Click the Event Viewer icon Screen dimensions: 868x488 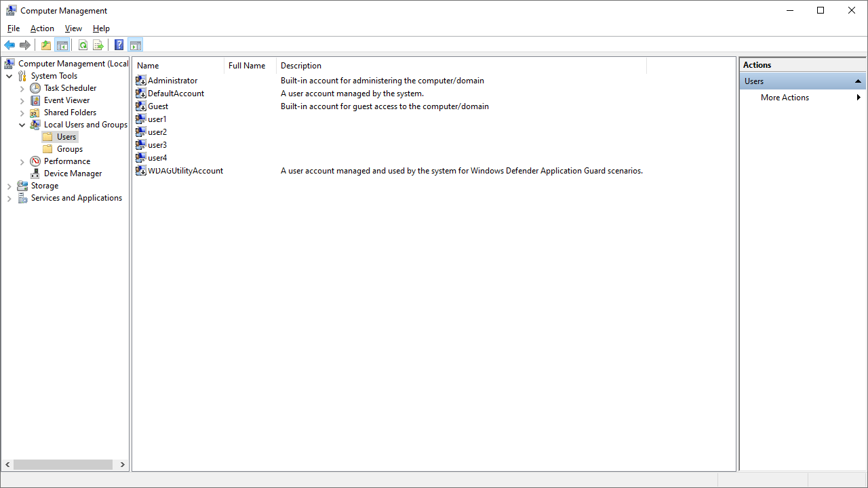pyautogui.click(x=35, y=100)
